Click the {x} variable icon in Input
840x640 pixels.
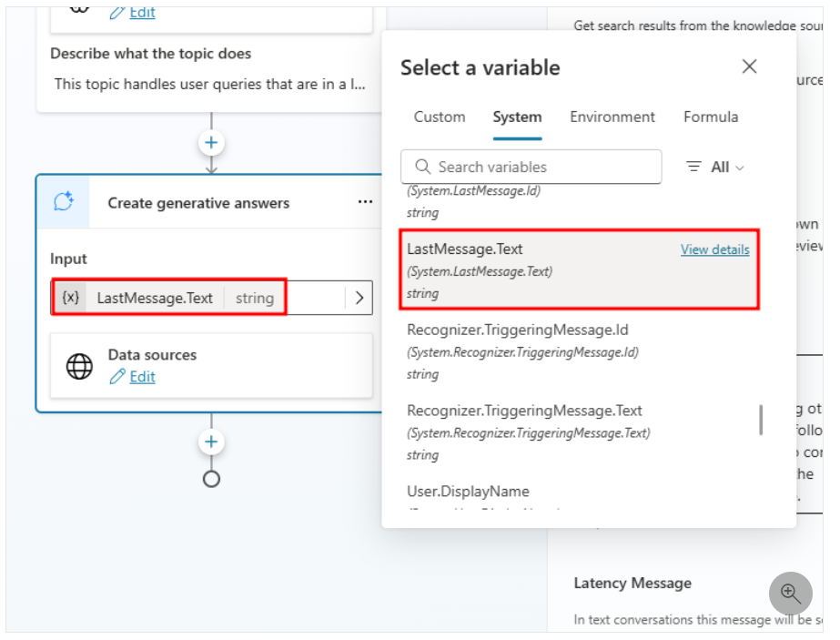coord(70,298)
